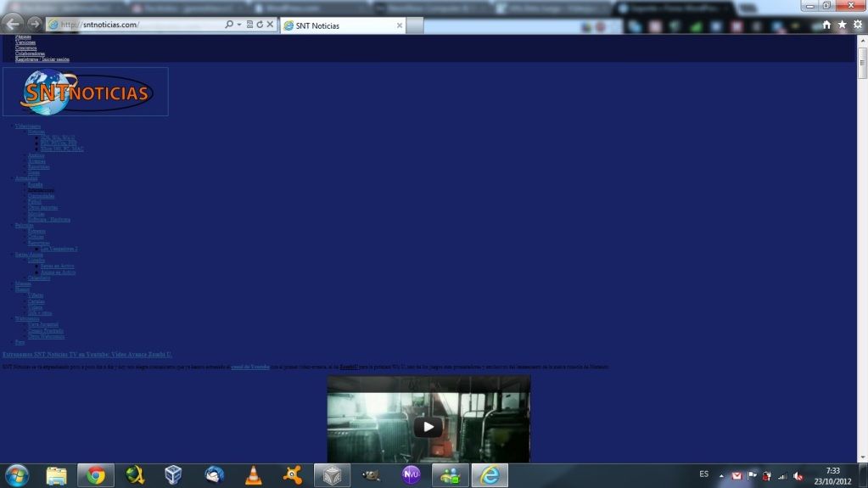The height and width of the screenshot is (488, 868).
Task: Click Stop (X) icon in address bar
Action: tap(271, 25)
